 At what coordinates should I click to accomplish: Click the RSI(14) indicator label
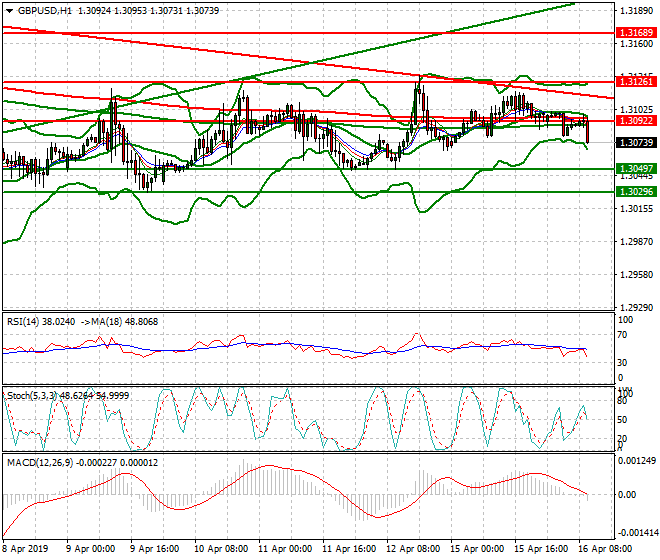24,321
